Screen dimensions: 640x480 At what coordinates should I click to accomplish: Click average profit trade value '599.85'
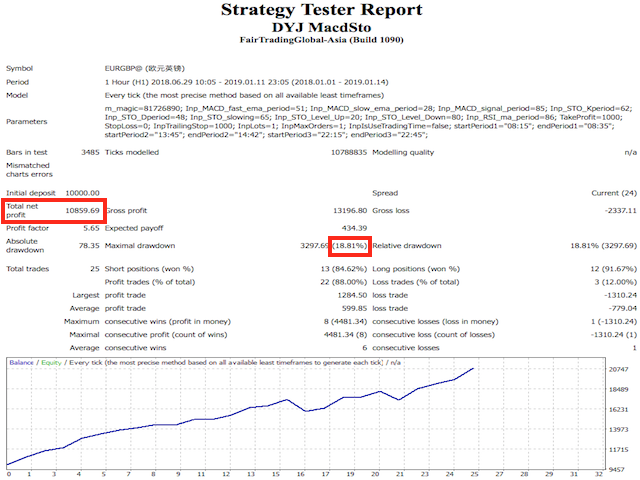pyautogui.click(x=355, y=308)
